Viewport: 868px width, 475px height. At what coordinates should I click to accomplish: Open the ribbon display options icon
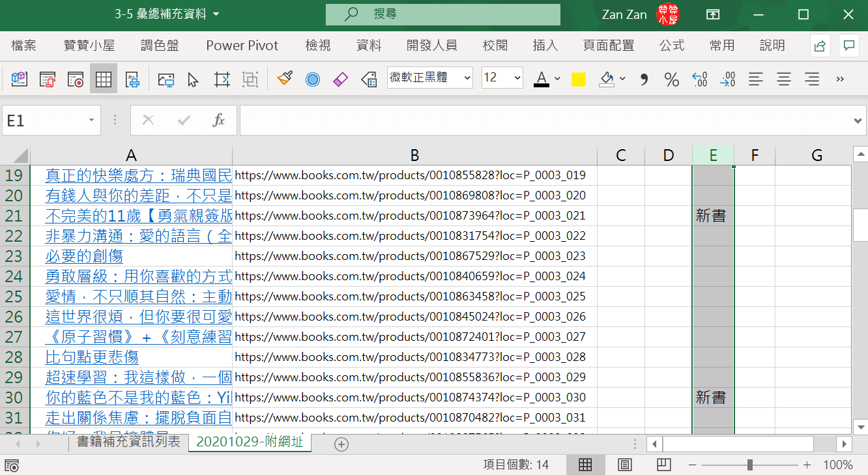point(714,14)
